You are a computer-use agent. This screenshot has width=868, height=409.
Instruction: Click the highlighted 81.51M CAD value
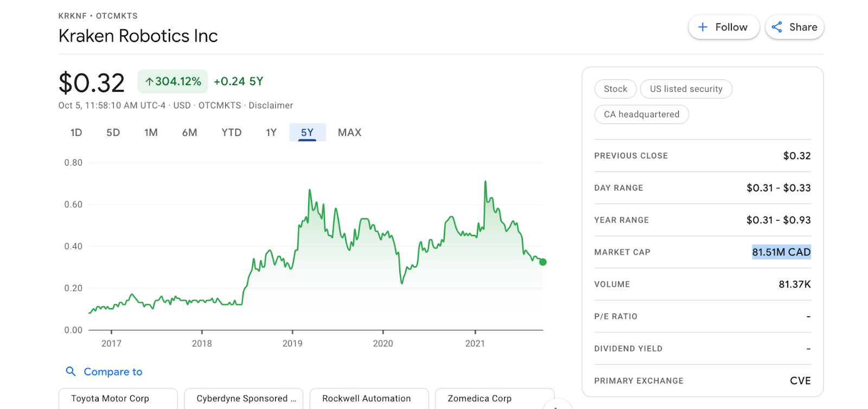click(781, 252)
